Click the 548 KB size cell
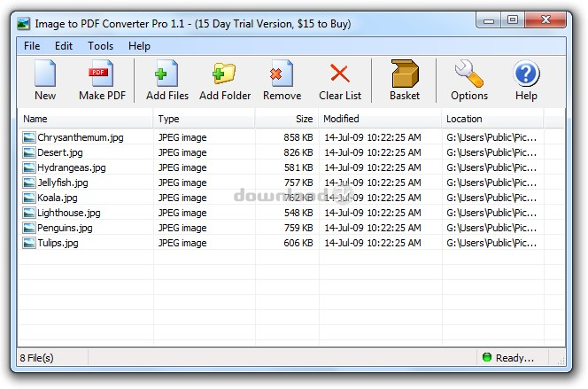Image resolution: width=588 pixels, height=389 pixels. 298,213
